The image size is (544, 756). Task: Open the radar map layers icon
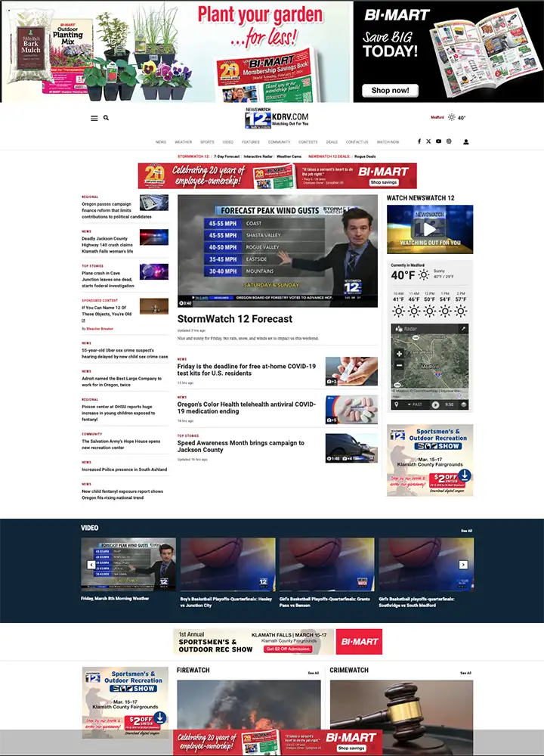[x=463, y=404]
